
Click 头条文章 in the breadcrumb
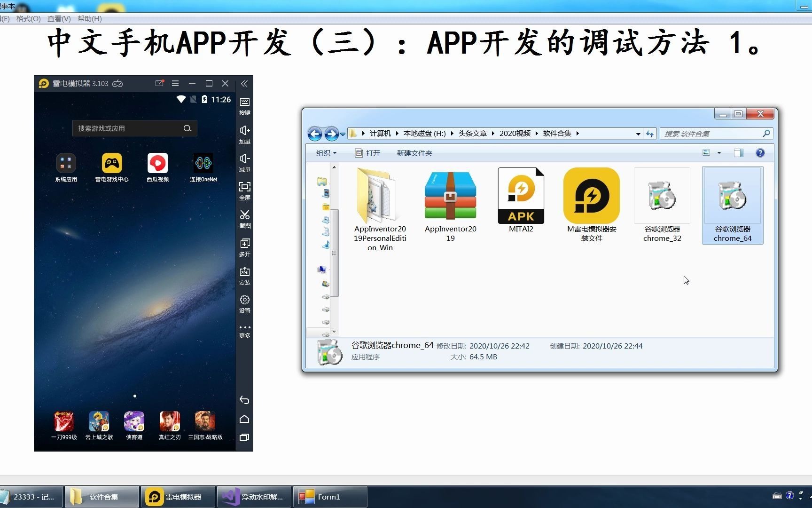click(x=472, y=134)
